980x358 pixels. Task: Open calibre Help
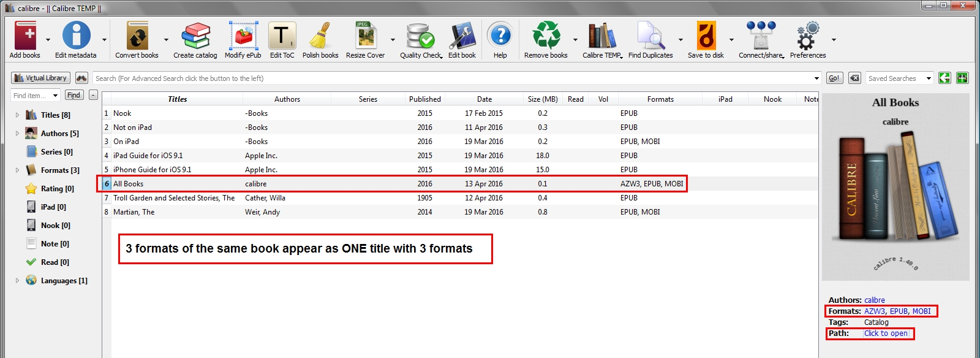point(500,36)
